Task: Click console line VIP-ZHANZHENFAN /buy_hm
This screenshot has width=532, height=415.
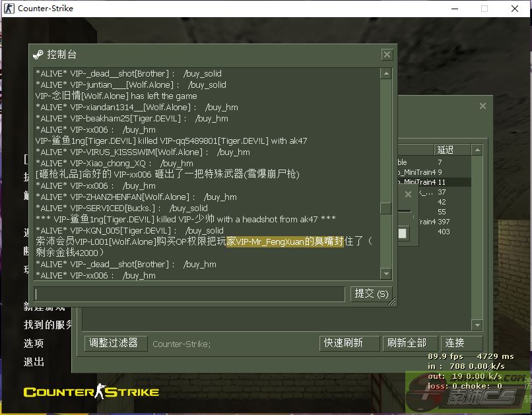Action: 136,197
